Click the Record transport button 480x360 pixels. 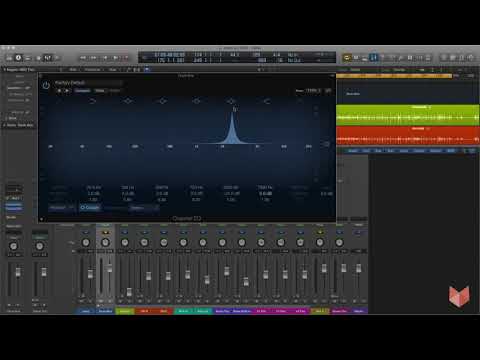pos(126,58)
